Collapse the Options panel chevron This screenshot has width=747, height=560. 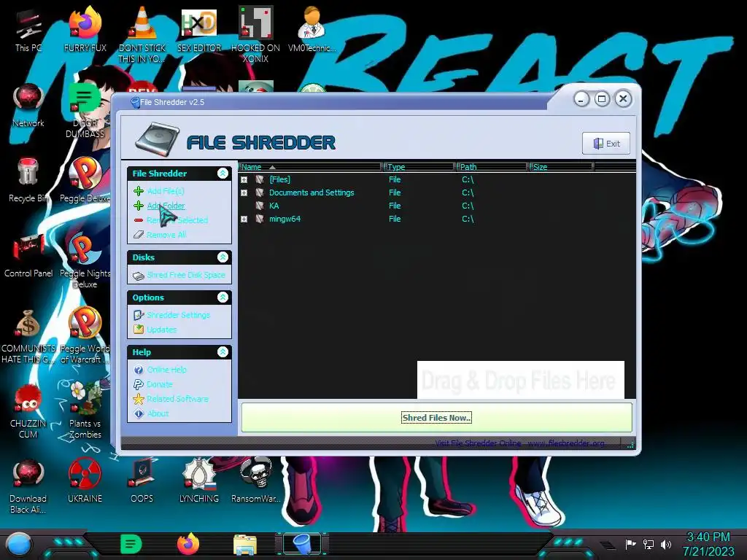point(222,297)
